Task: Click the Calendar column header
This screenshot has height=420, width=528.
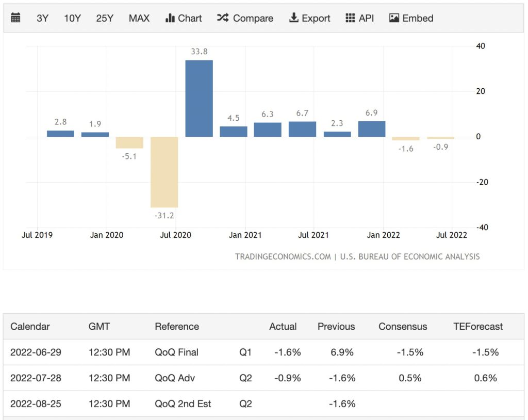Action: 30,327
